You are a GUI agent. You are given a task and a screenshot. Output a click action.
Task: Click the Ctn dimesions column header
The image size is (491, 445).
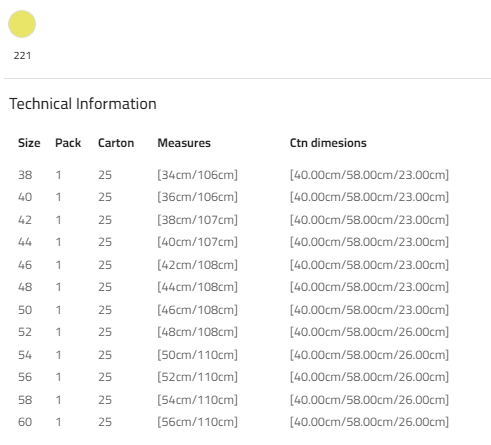pyautogui.click(x=328, y=143)
